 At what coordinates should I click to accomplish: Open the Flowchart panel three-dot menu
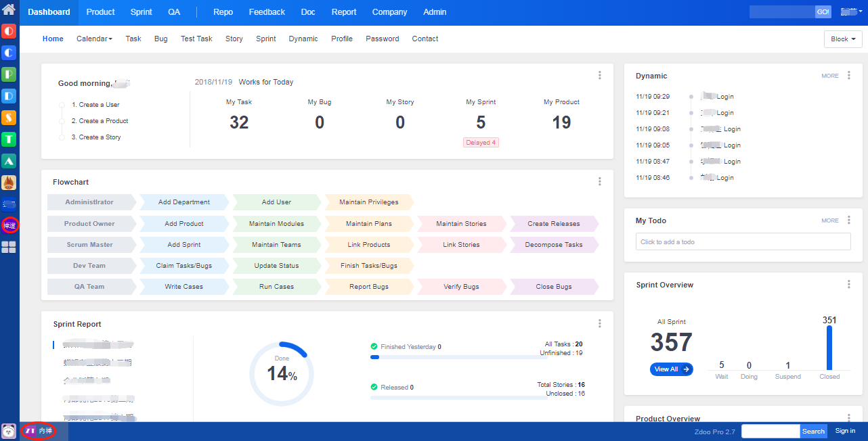click(599, 181)
